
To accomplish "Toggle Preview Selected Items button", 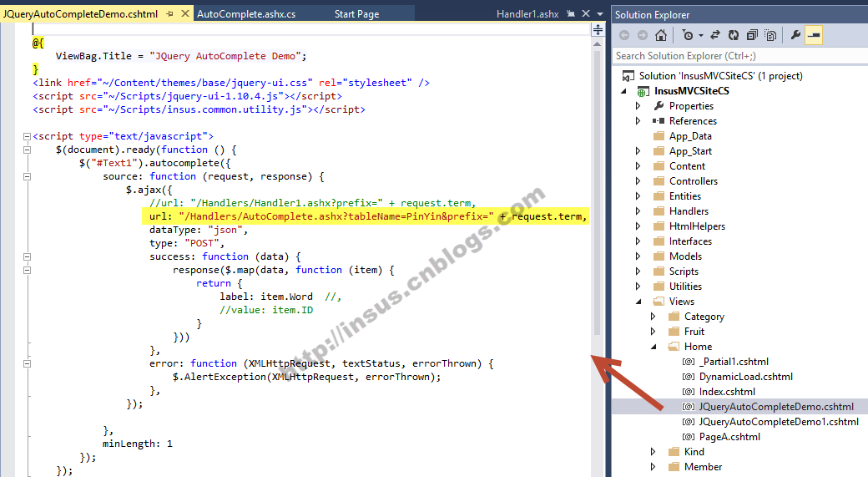I will (x=814, y=35).
